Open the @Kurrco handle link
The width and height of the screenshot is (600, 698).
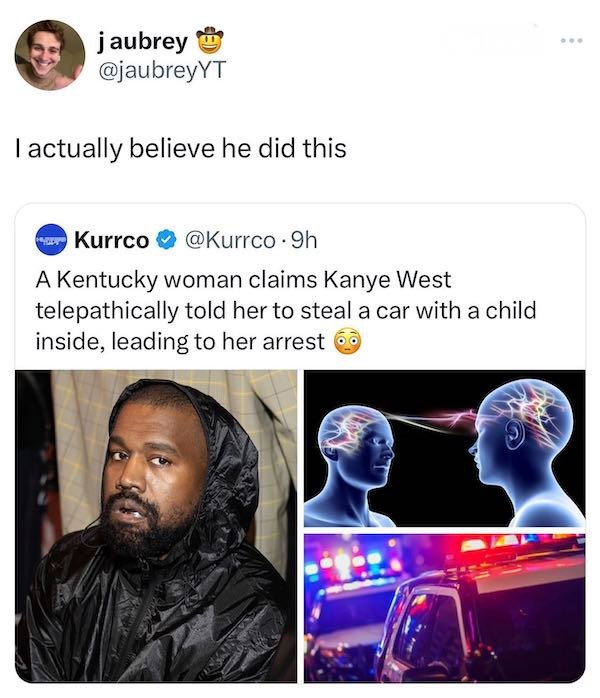230,240
